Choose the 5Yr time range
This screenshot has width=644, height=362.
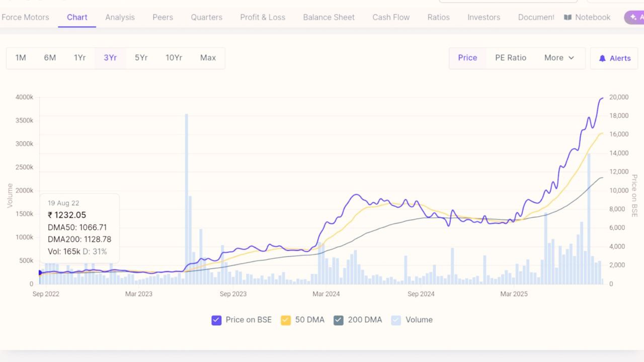(141, 58)
